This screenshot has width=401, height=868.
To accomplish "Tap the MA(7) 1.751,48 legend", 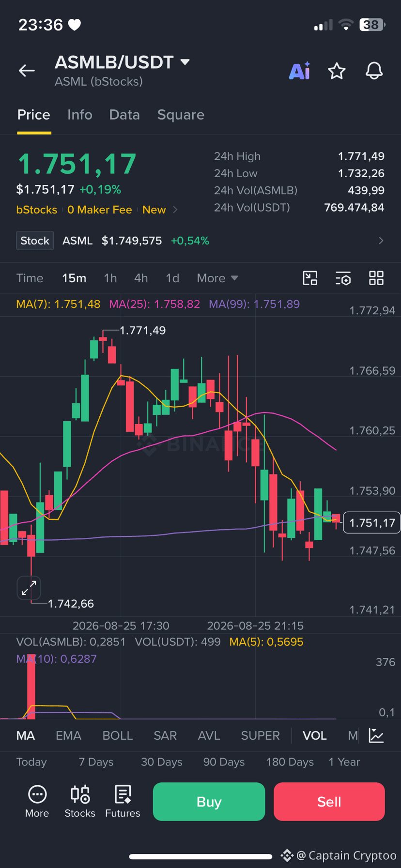I will (x=58, y=304).
